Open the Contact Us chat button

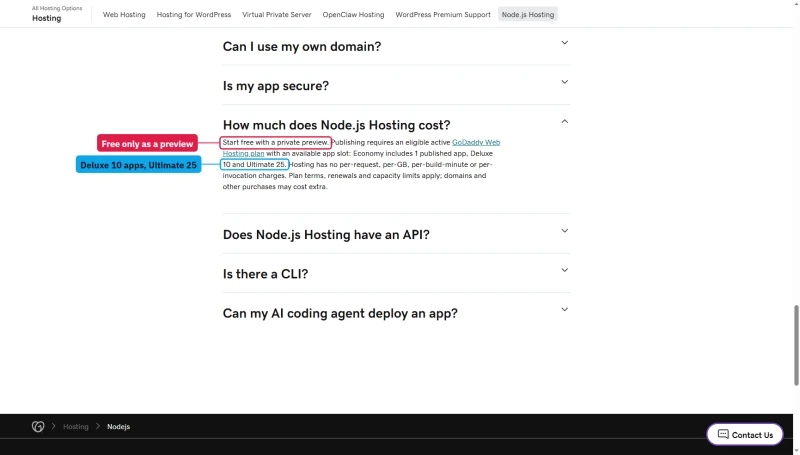click(745, 435)
